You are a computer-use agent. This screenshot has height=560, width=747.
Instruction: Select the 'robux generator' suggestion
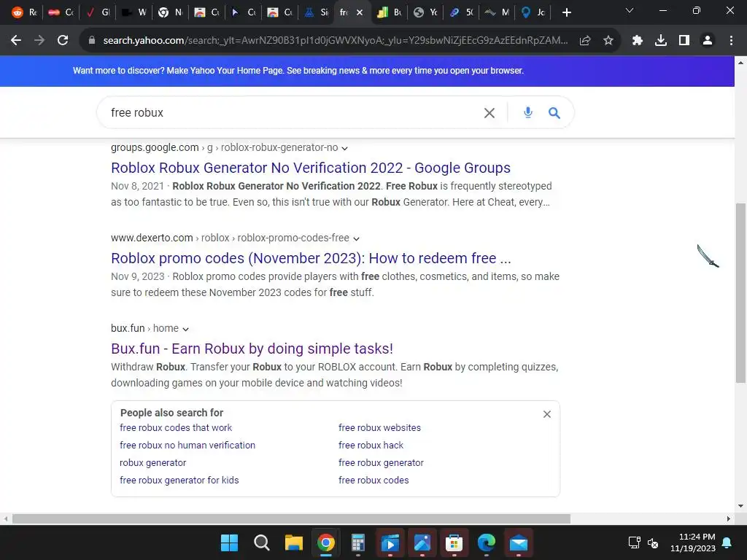point(153,463)
